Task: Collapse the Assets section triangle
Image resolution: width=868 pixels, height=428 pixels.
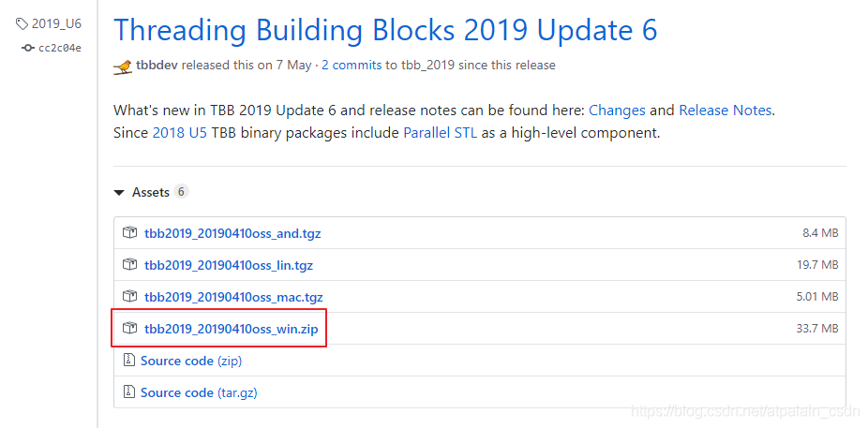Action: pos(119,192)
